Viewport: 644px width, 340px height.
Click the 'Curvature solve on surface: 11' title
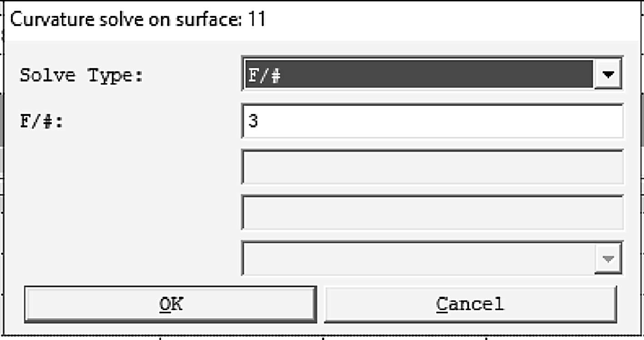[x=138, y=20]
